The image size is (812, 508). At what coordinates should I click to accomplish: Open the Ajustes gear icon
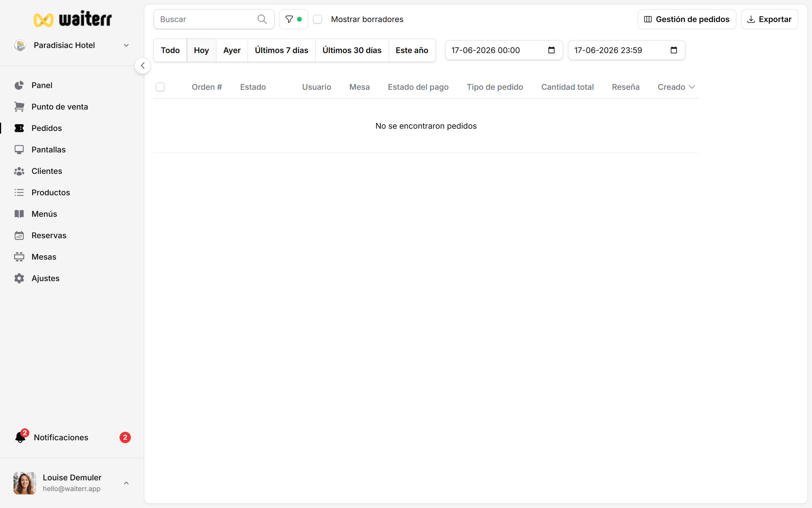(x=19, y=278)
